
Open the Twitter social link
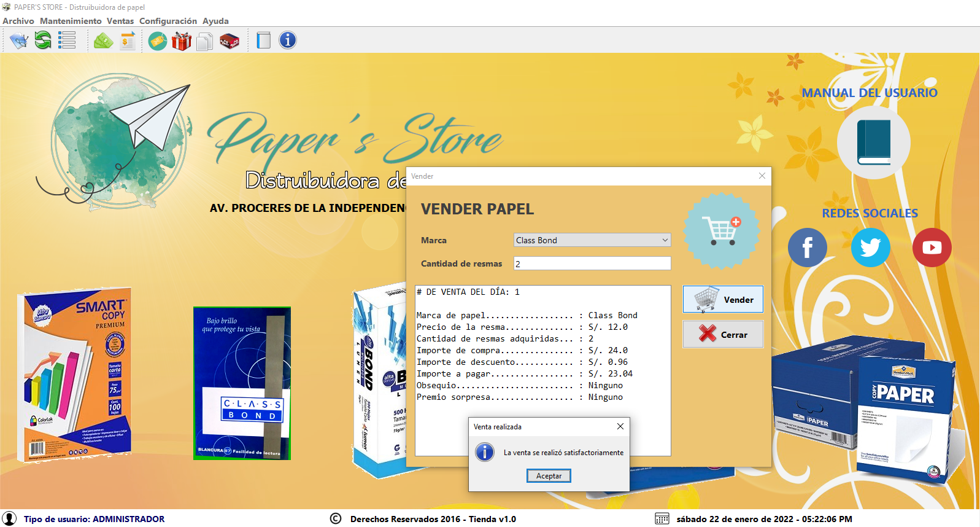click(871, 248)
